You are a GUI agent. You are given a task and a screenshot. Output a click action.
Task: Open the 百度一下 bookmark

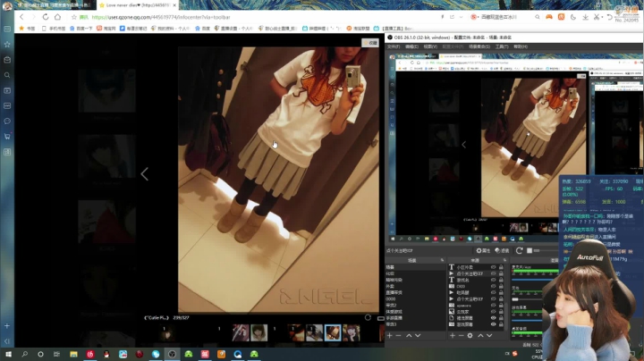[x=80, y=29]
